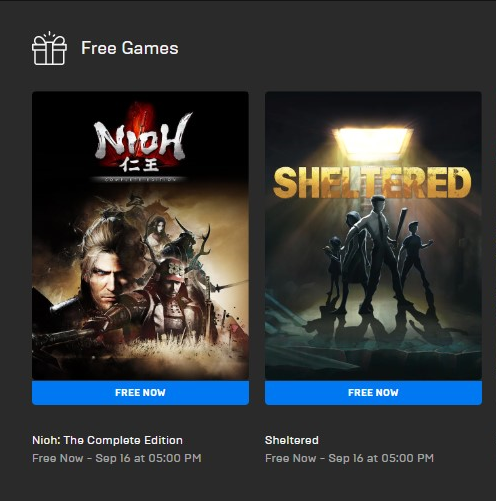The height and width of the screenshot is (501, 496).
Task: Select Nioh's Free Now Sep 16 date text
Action: (117, 458)
